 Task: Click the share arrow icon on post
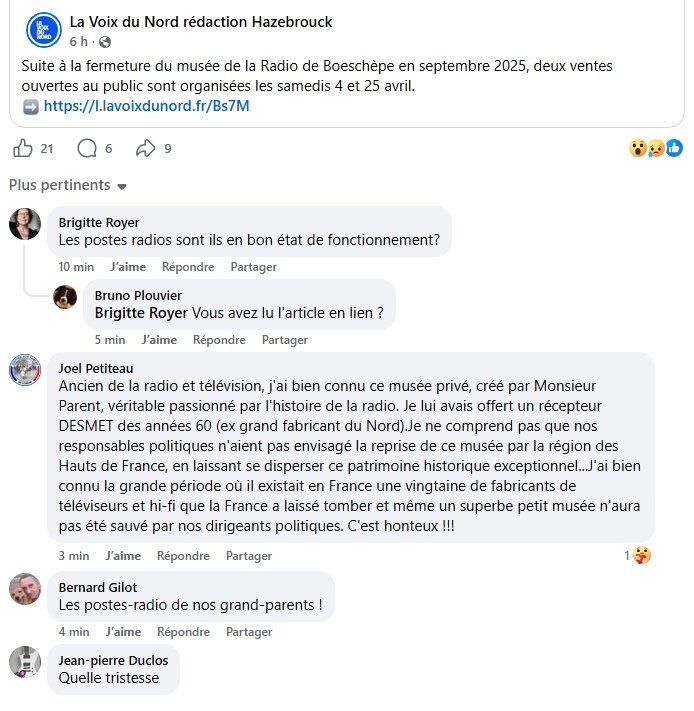145,149
